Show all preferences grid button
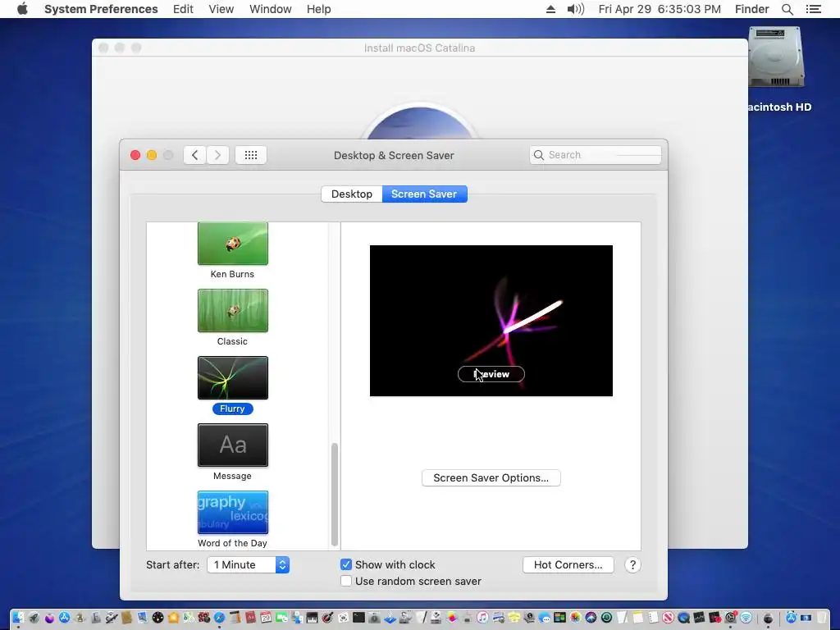840x630 pixels. (251, 155)
